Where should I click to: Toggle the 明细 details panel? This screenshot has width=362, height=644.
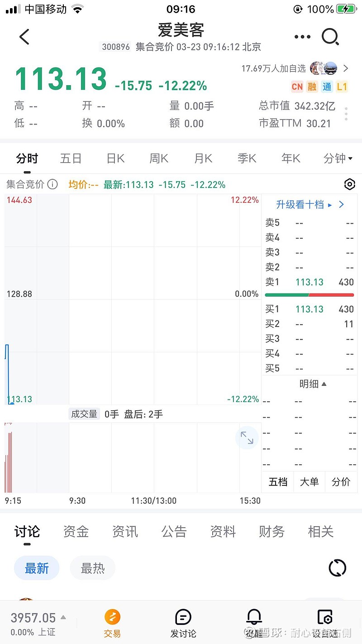312,384
